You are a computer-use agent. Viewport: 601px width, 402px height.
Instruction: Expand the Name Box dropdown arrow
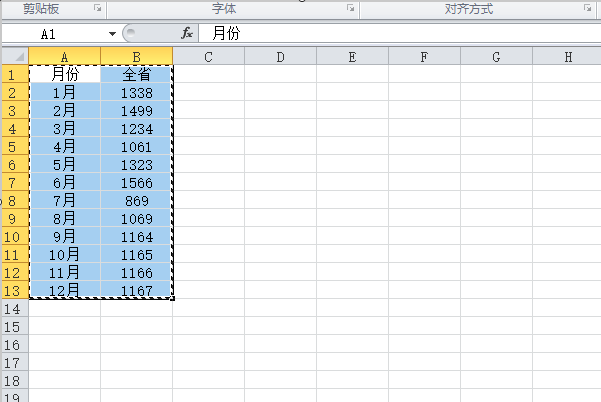pyautogui.click(x=112, y=34)
